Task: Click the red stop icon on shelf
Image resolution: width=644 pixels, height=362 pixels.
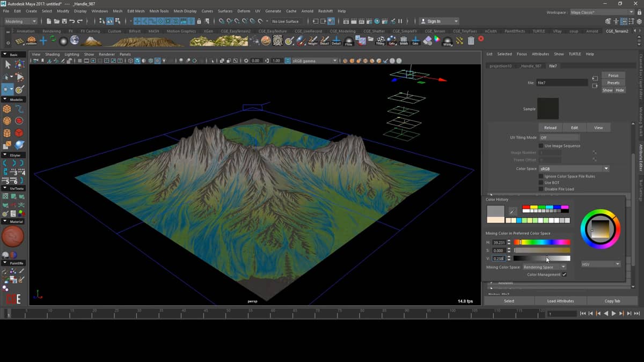Action: [481, 39]
